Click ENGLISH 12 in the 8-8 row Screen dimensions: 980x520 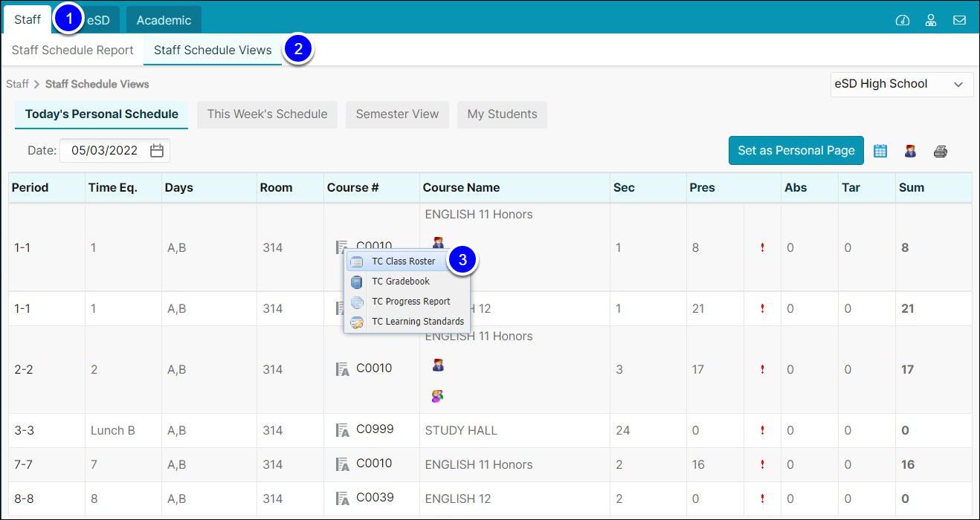pyautogui.click(x=458, y=498)
